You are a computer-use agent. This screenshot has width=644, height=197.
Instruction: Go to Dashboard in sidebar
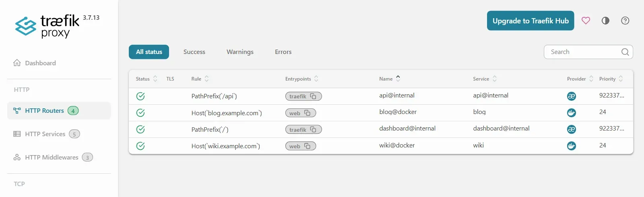pos(59,63)
